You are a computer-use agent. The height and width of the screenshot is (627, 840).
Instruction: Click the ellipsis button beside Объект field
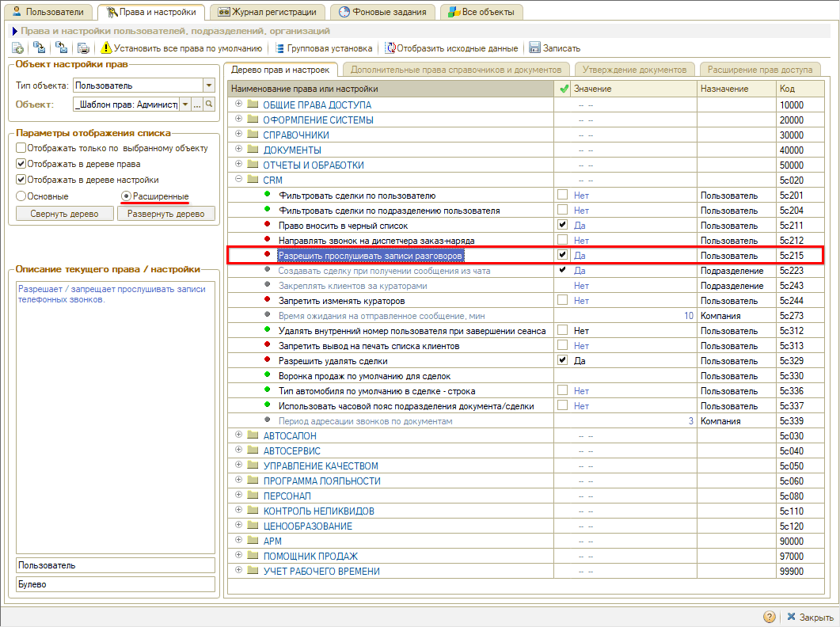coord(197,104)
